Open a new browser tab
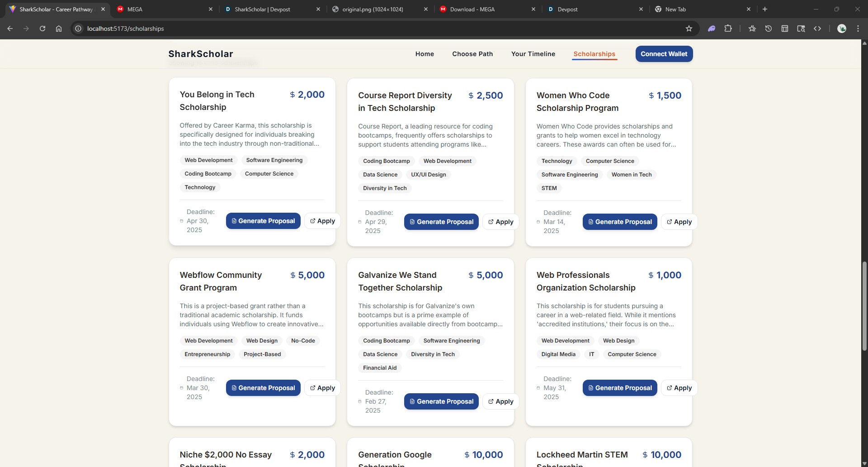Viewport: 868px width, 467px height. point(765,9)
